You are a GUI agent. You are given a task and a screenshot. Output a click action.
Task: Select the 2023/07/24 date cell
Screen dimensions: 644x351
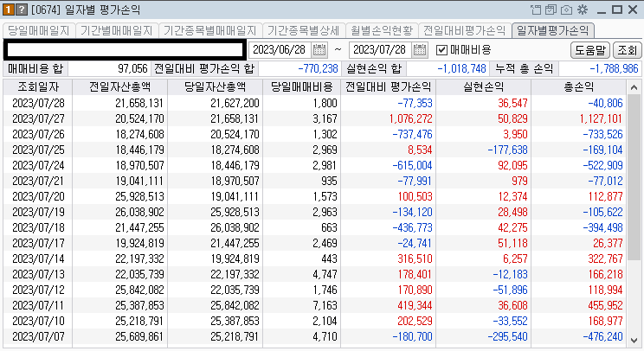coord(38,165)
